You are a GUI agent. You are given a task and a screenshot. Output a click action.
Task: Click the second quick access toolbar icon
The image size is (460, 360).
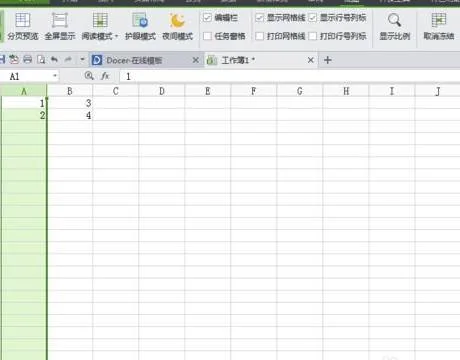(14, 60)
